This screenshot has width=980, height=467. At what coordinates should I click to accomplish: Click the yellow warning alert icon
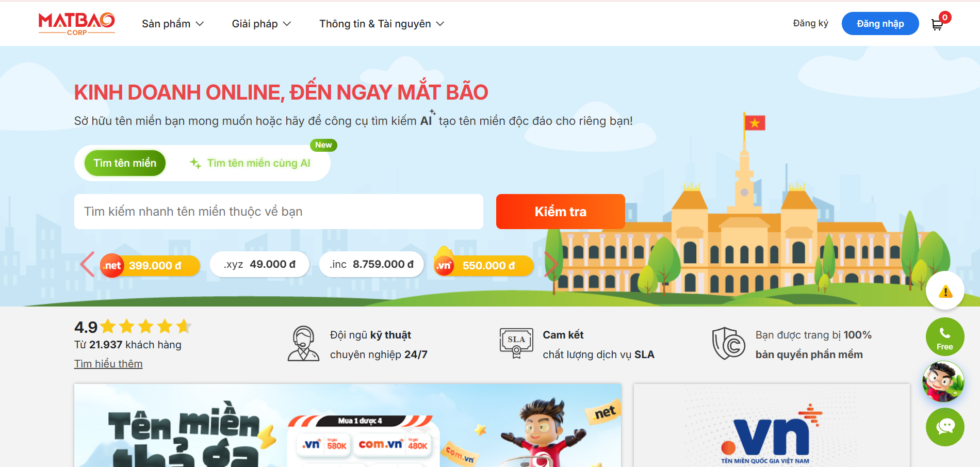point(945,291)
